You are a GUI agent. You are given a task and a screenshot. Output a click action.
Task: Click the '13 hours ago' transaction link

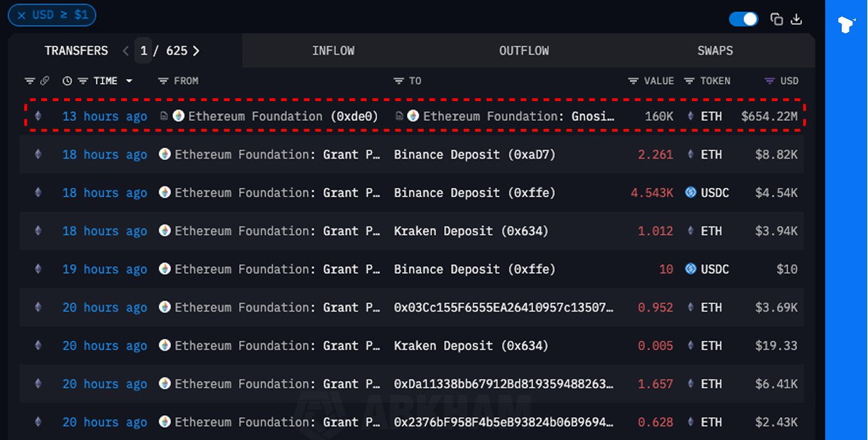(x=104, y=116)
